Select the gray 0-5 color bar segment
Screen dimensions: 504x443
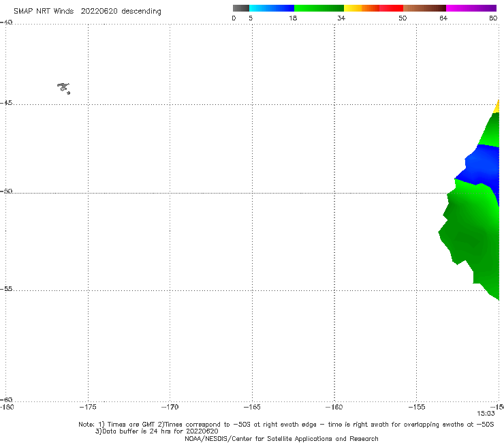240,8
